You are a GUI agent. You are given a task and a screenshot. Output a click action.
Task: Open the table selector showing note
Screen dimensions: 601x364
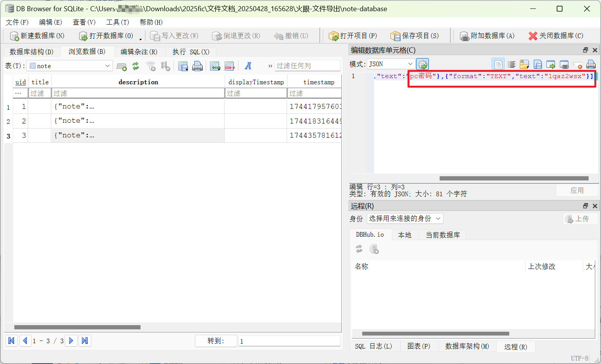pyautogui.click(x=69, y=66)
